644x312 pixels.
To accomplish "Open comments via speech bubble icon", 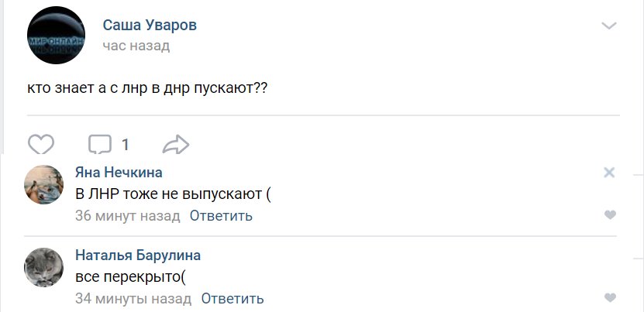I will 100,144.
